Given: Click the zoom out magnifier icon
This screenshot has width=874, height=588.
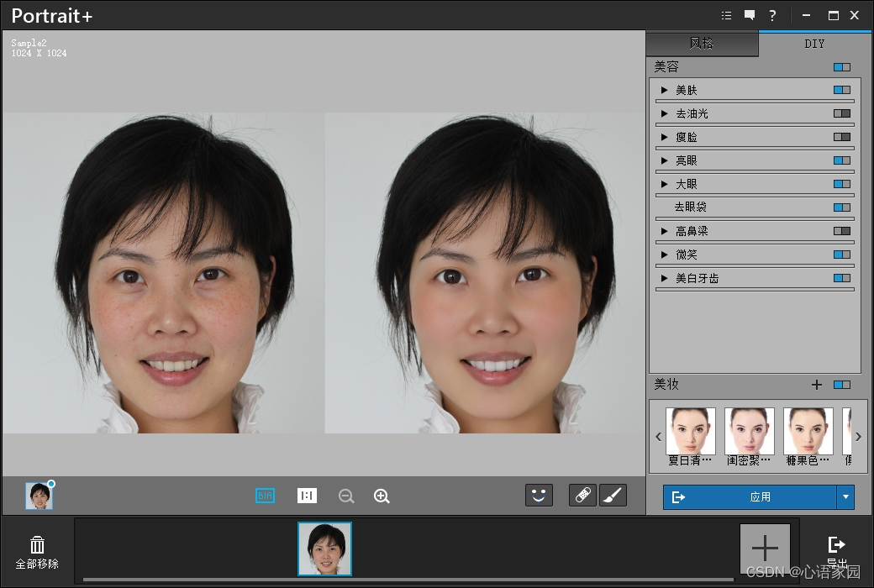Looking at the screenshot, I should coord(346,496).
